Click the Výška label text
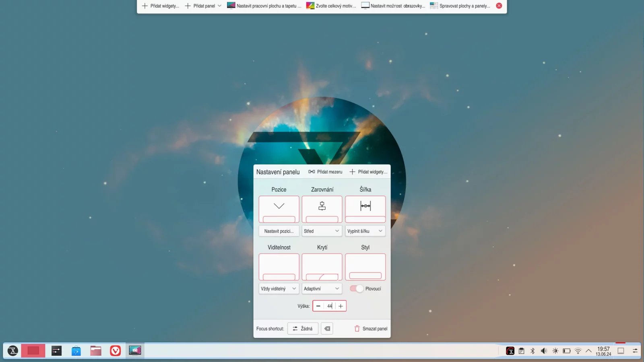644x362 pixels. pos(303,306)
